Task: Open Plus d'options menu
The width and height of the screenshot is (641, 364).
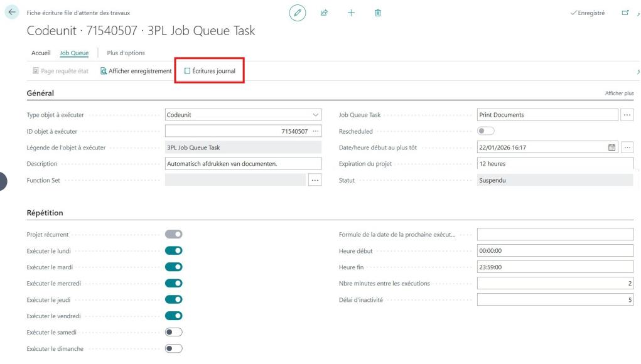Action: tap(126, 53)
